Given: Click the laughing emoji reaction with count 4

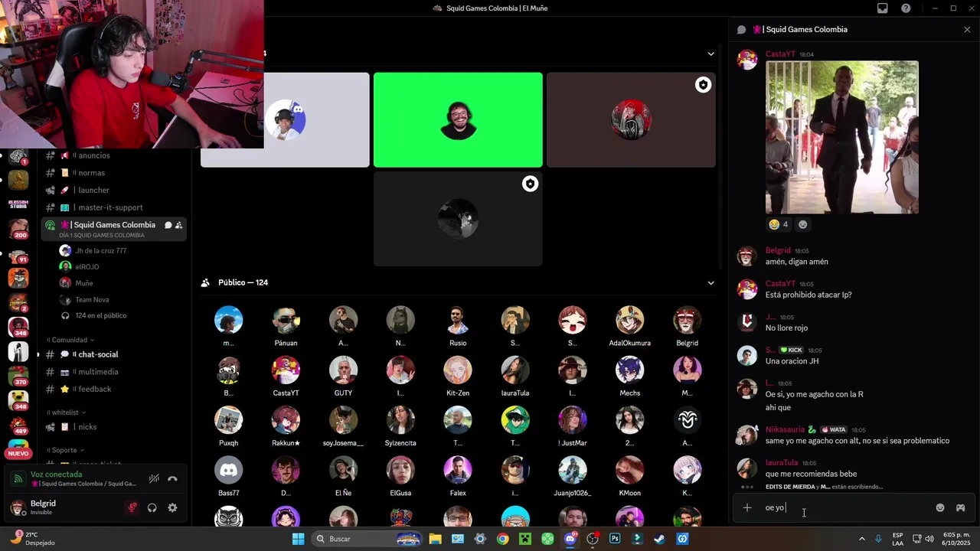Looking at the screenshot, I should pos(779,224).
